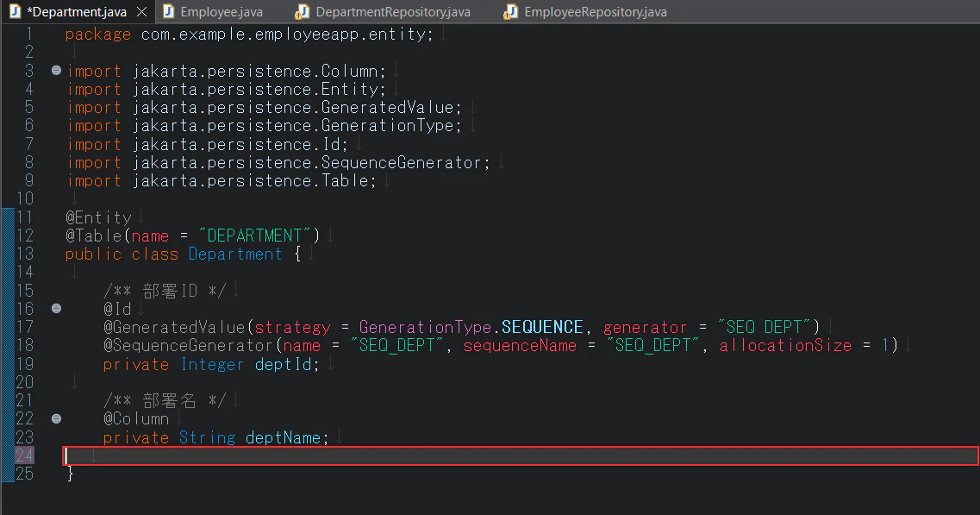Click the jakarta.persistence.Table import line

coord(222,181)
